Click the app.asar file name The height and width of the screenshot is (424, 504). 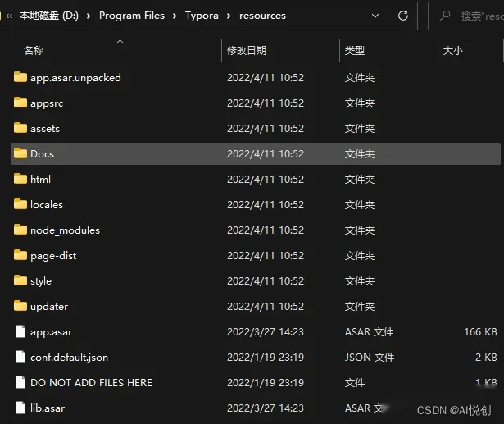pos(51,332)
